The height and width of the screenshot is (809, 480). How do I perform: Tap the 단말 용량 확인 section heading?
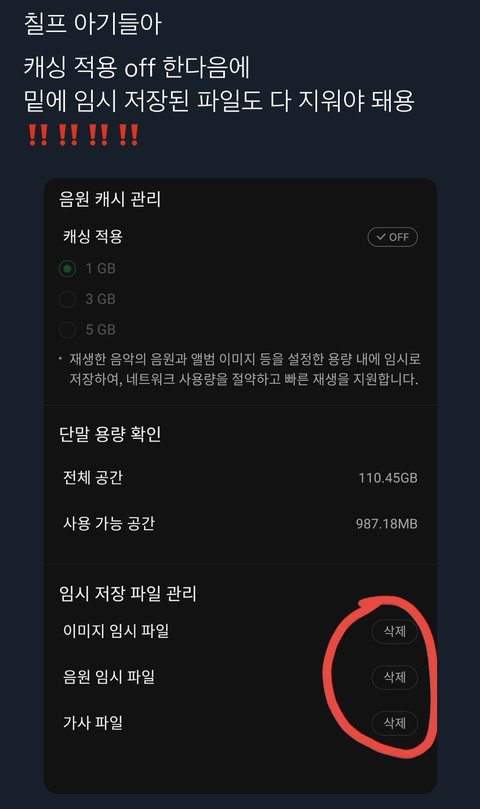110,434
